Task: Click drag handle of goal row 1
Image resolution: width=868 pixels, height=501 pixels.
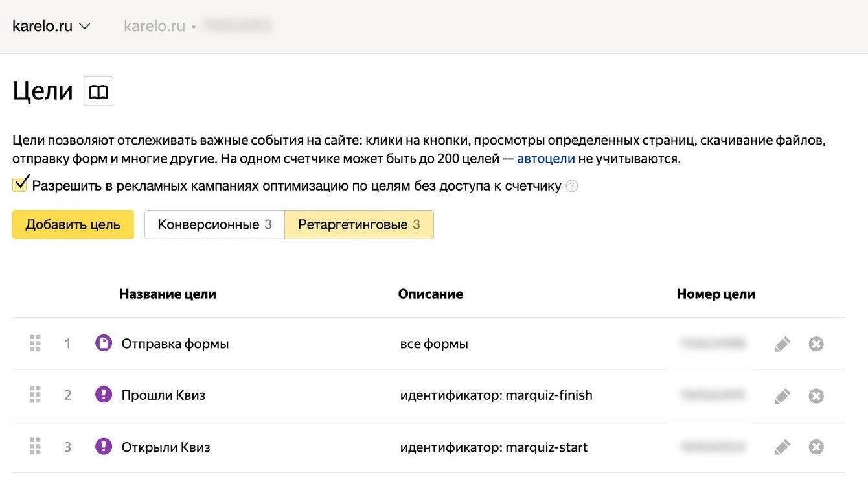Action: [x=36, y=343]
